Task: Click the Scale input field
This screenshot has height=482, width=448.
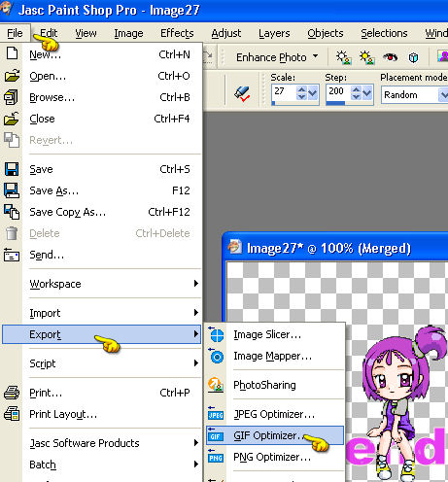Action: (x=284, y=92)
